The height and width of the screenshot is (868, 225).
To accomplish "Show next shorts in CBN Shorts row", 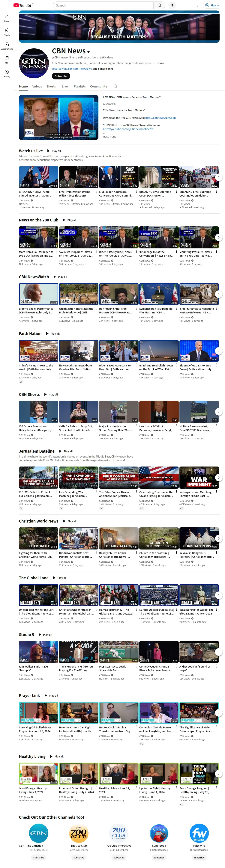I will tap(219, 412).
